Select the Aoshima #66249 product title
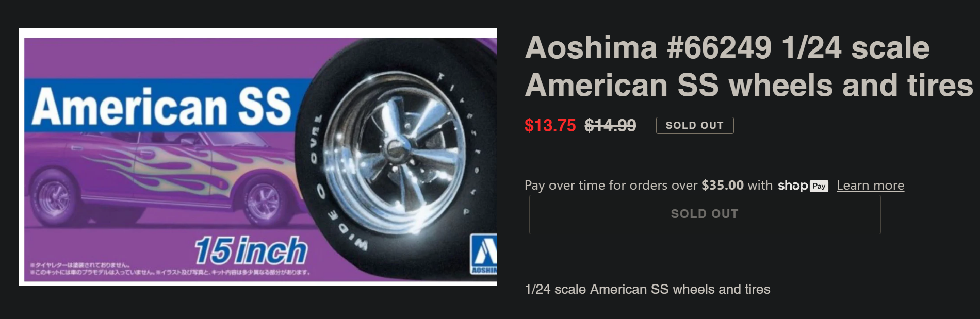980x319 pixels. pyautogui.click(x=749, y=66)
